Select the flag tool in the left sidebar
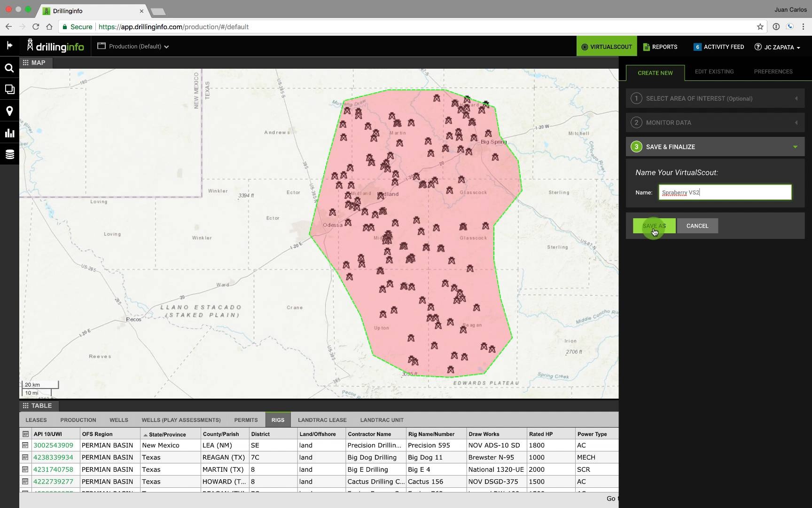This screenshot has width=812, height=508. (x=9, y=45)
